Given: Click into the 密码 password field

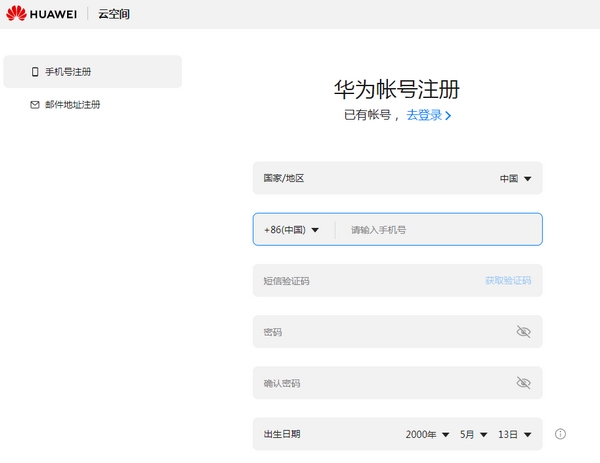Looking at the screenshot, I should coord(380,332).
